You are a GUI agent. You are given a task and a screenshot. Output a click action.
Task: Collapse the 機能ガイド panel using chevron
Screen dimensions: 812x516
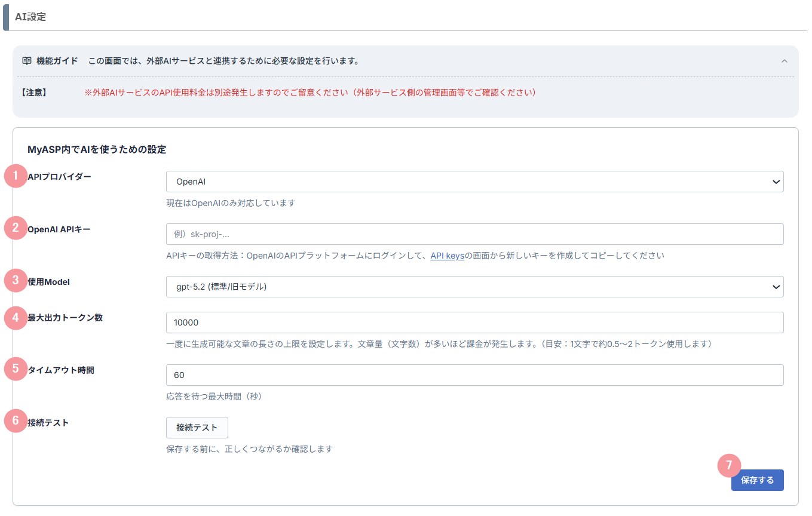(x=785, y=61)
